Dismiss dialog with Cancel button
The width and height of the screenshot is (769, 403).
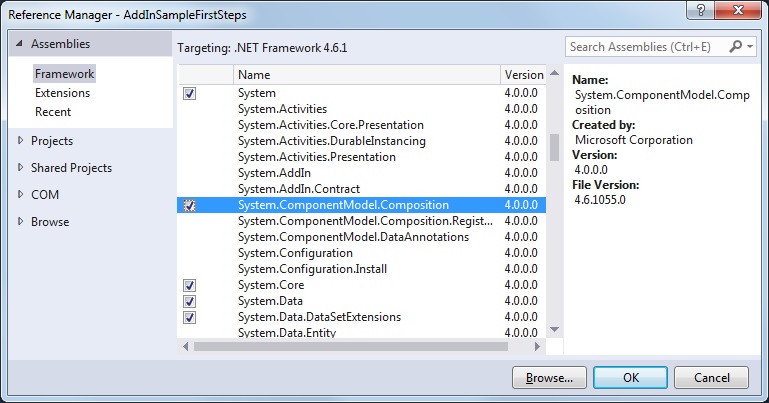pos(712,378)
